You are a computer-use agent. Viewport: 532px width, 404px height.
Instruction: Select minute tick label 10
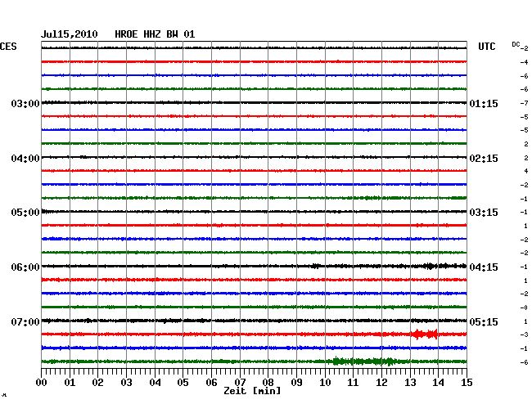(325, 382)
